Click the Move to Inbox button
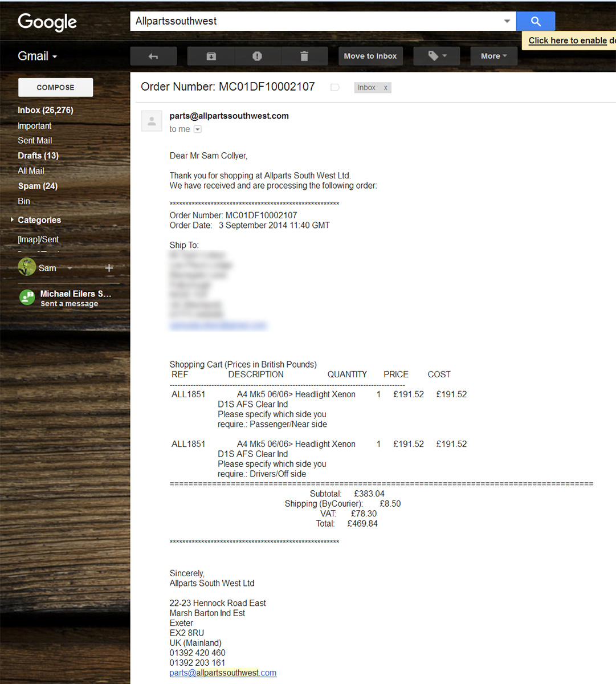 (370, 56)
